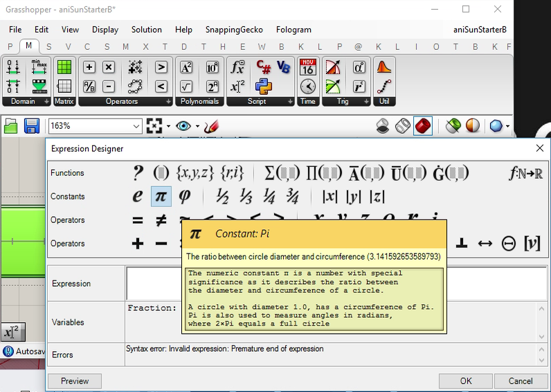Click the Division A/B operator icon
The width and height of the screenshot is (551, 392).
(89, 86)
